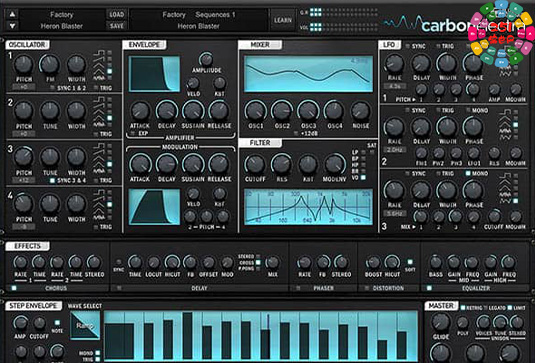This screenshot has height=363, width=535.
Task: Adjust the filter CUTOFF knob
Action: click(255, 164)
